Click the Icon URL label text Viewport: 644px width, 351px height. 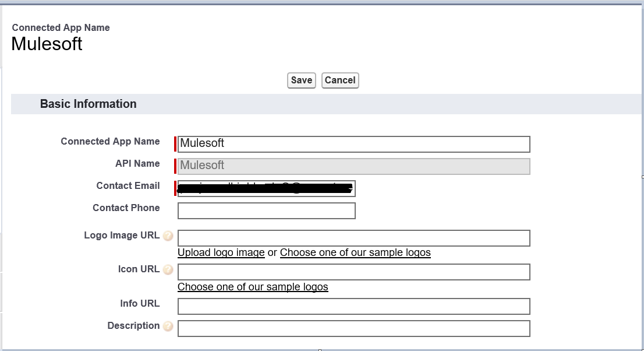pyautogui.click(x=139, y=269)
